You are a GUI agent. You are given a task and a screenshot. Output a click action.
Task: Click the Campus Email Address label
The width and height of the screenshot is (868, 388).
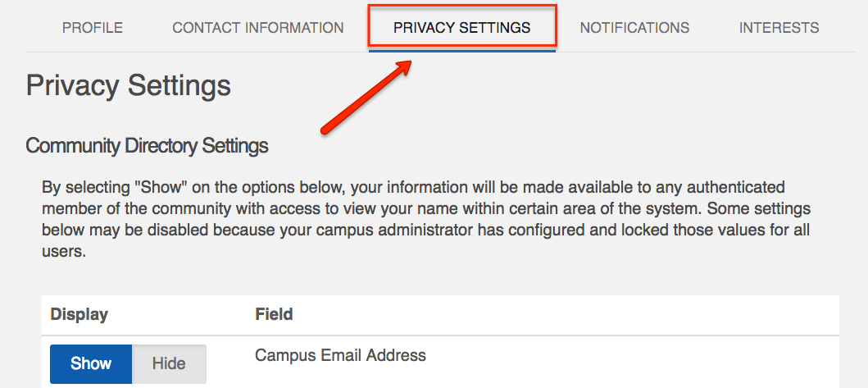point(340,355)
